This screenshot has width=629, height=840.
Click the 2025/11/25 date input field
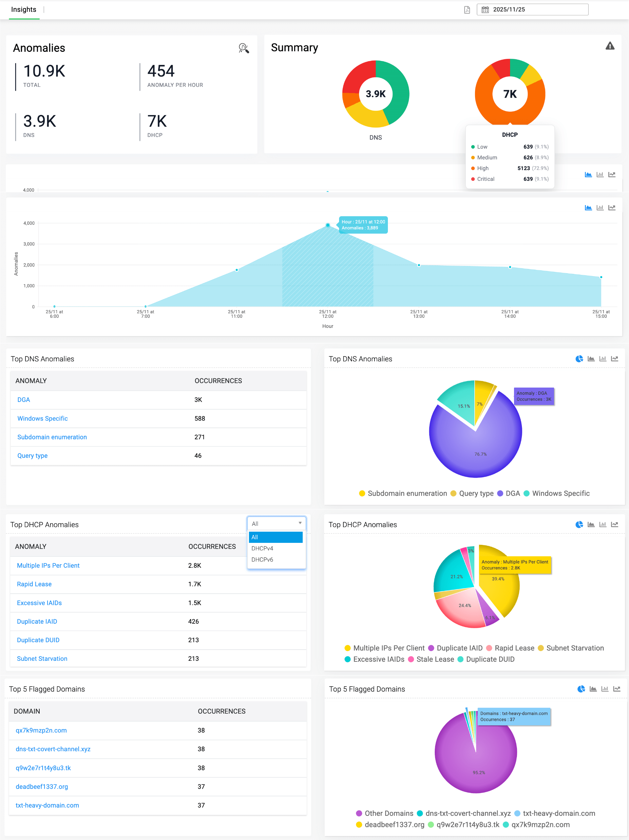click(532, 10)
